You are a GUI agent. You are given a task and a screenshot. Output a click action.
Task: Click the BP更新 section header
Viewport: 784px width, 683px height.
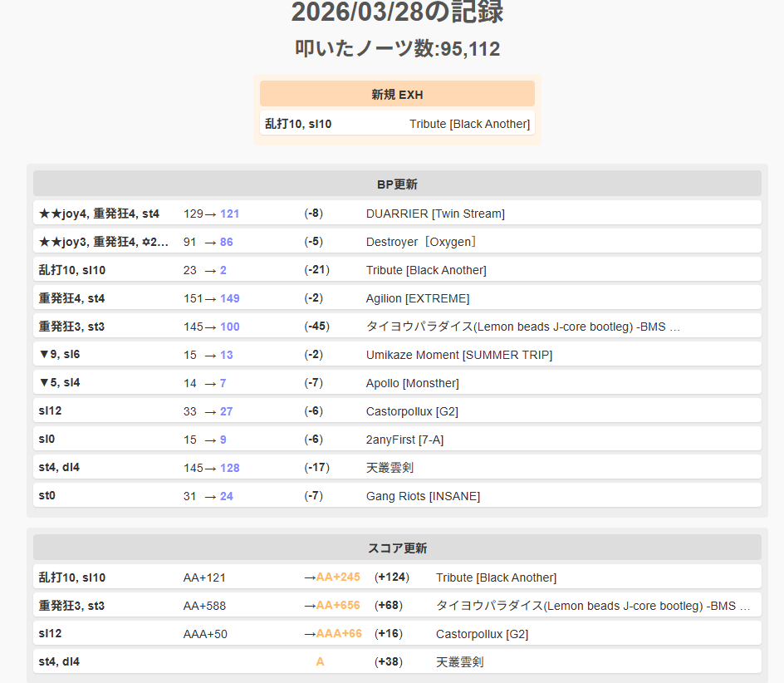click(x=397, y=184)
